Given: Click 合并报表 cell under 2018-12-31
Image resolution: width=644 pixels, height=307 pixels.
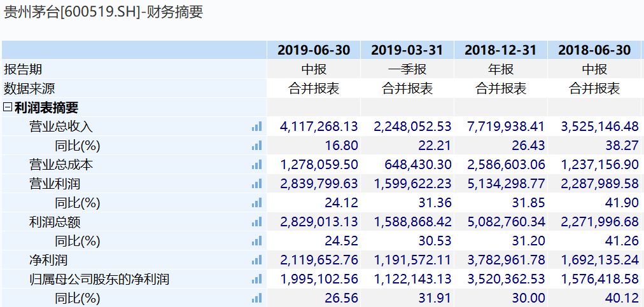Looking at the screenshot, I should click(x=501, y=88).
